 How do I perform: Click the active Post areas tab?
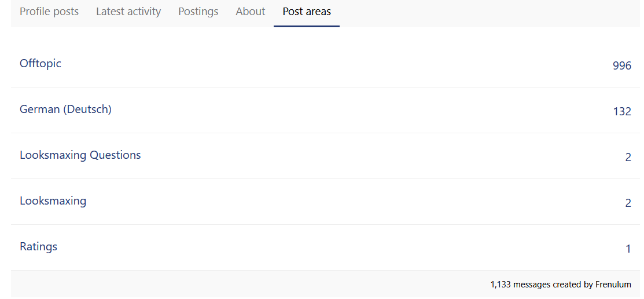pyautogui.click(x=307, y=12)
